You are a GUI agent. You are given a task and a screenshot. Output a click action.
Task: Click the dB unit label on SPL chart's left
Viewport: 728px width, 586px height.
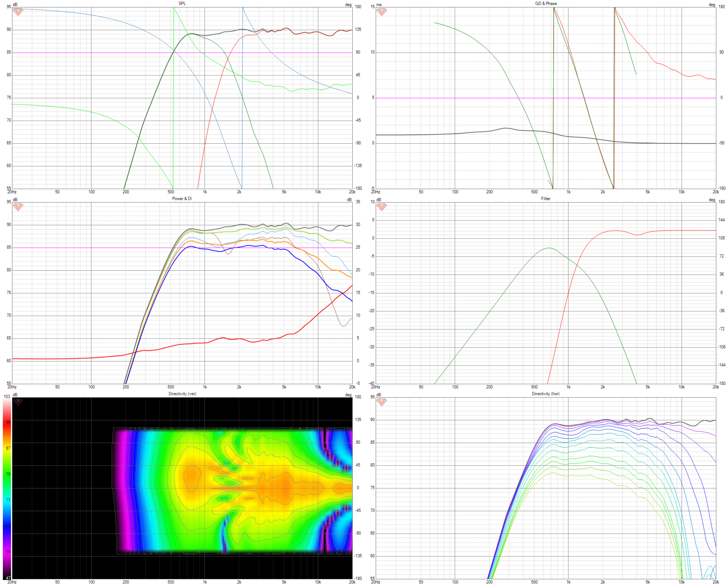click(15, 5)
